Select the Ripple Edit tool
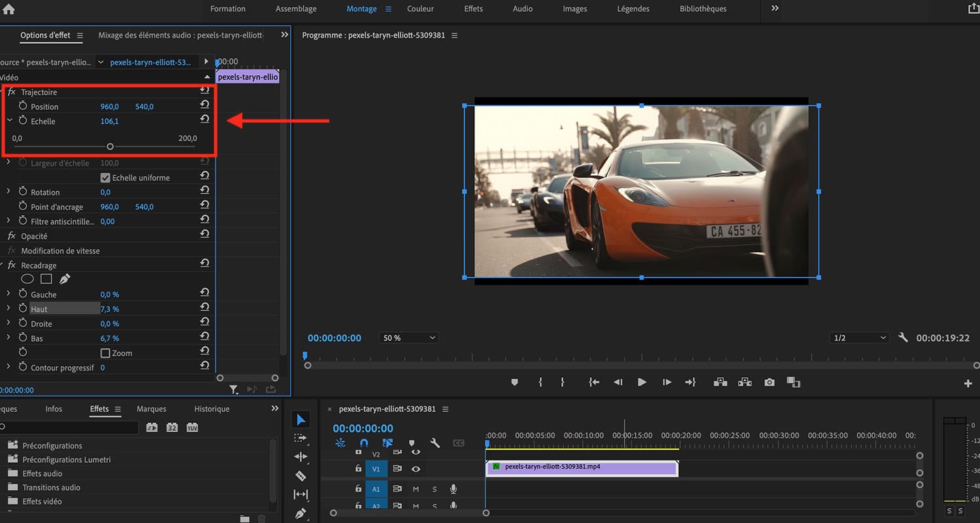The height and width of the screenshot is (523, 980). pyautogui.click(x=301, y=457)
